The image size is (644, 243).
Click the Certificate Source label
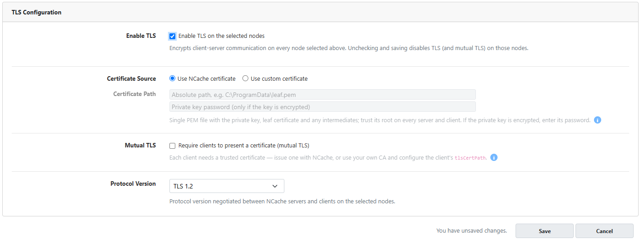point(131,78)
